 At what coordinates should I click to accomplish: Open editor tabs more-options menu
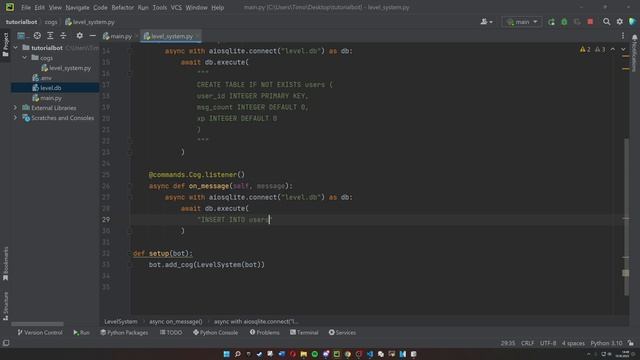[623, 36]
